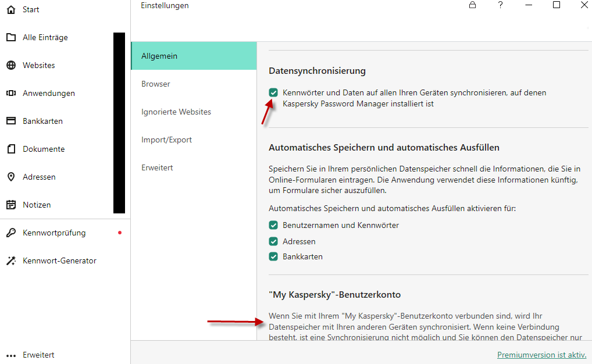Screen dimensions: 592x364
Task: Click the Automatisches Speichern und Ausfüllen heading
Action: pyautogui.click(x=384, y=148)
